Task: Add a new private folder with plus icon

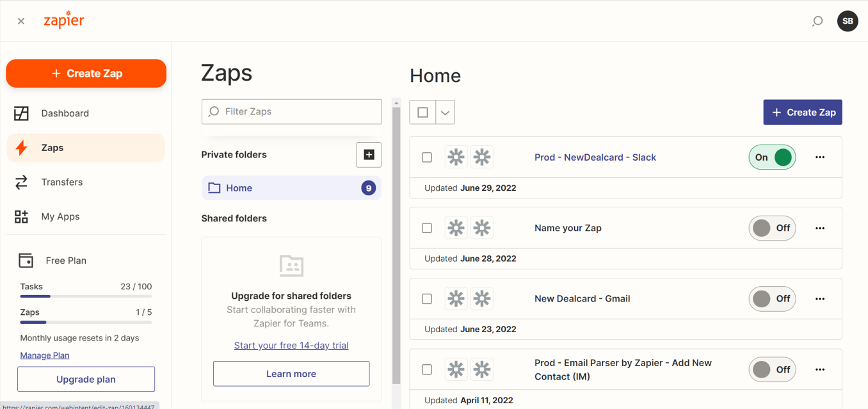Action: point(369,155)
